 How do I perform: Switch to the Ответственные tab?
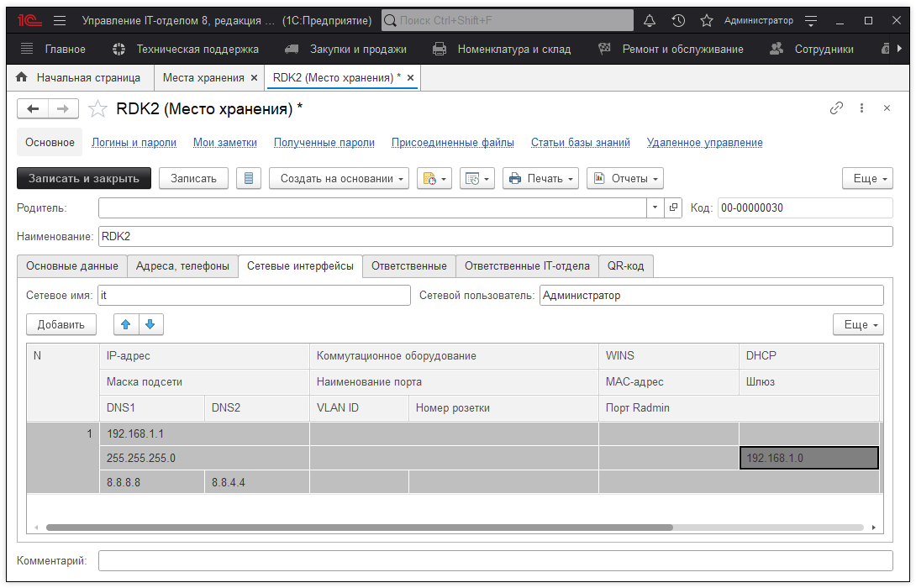[x=409, y=266]
